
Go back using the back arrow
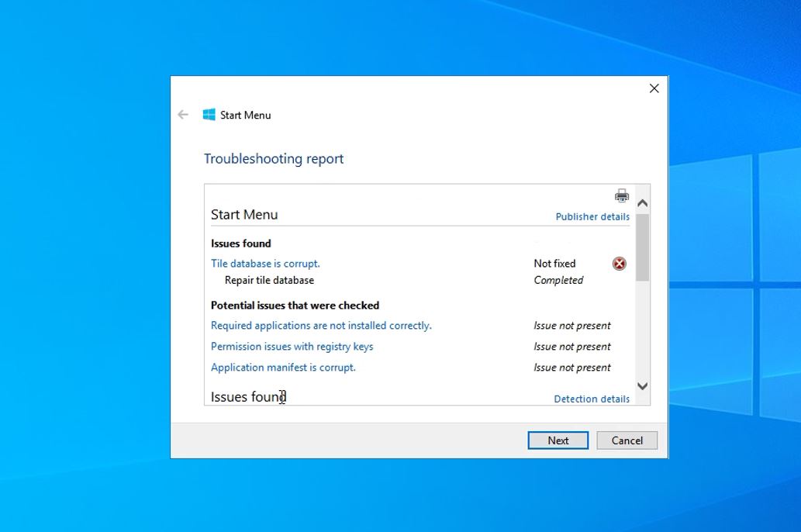tap(183, 115)
